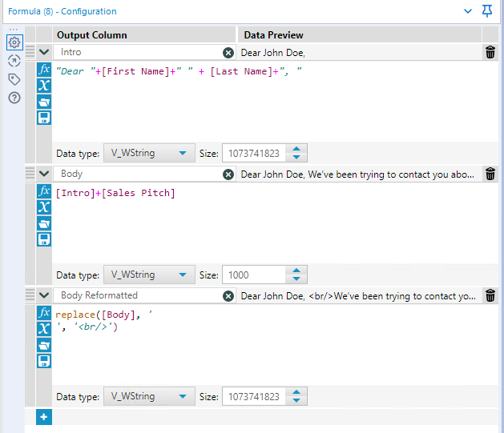Delete the Body expression with trash icon
This screenshot has height=433, width=504.
coord(490,174)
